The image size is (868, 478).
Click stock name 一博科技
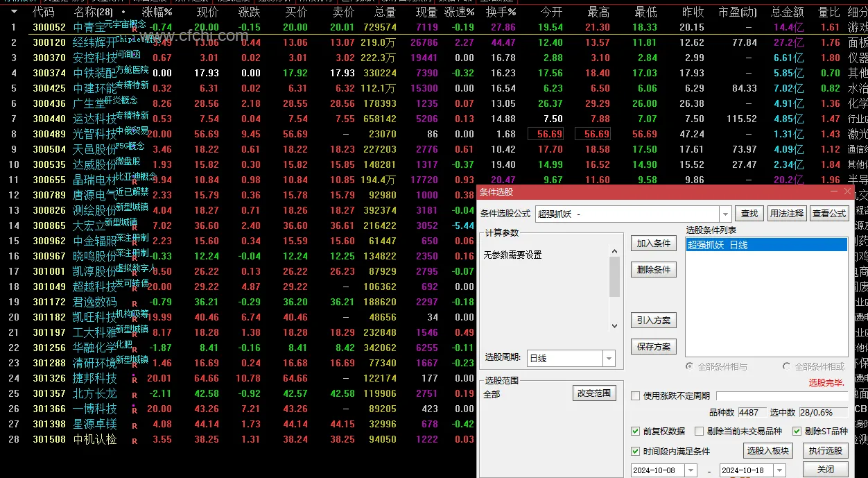pos(95,409)
